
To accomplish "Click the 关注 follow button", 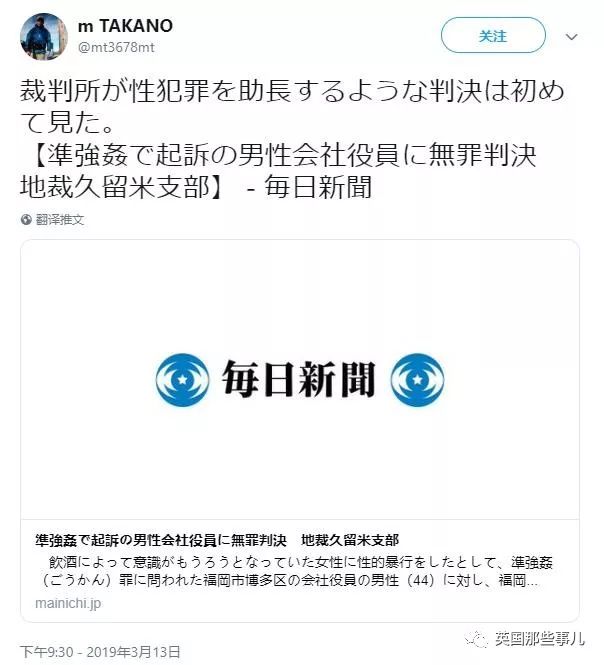I will coord(493,36).
